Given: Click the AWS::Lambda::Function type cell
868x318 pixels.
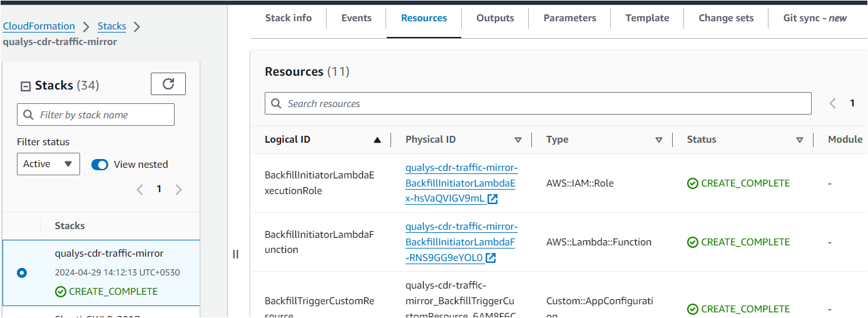Looking at the screenshot, I should coord(599,242).
